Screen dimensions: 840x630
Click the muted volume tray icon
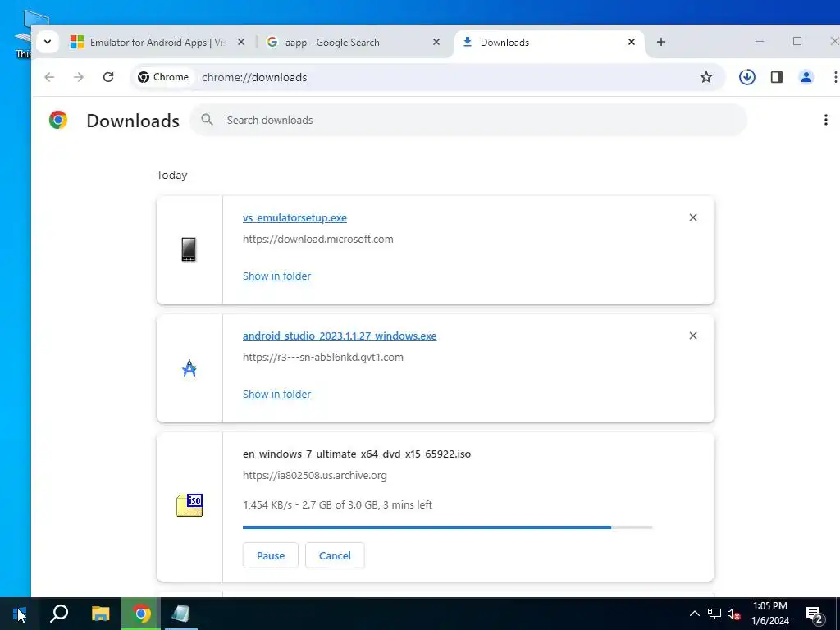(x=733, y=614)
